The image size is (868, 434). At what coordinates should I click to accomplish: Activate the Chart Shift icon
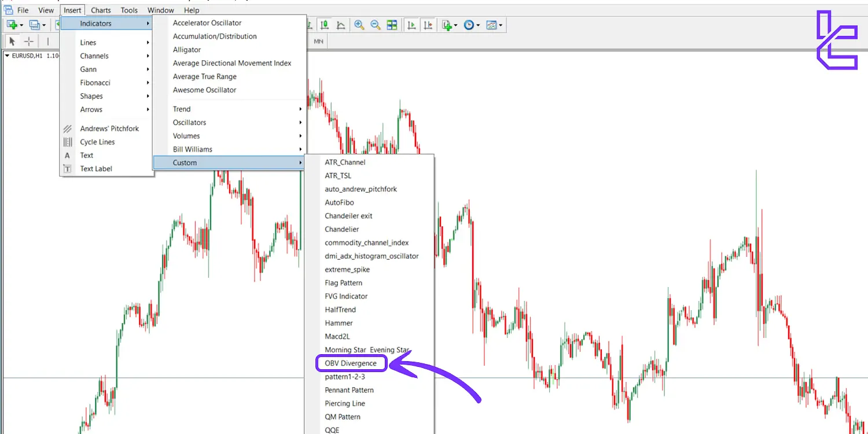[x=429, y=24]
